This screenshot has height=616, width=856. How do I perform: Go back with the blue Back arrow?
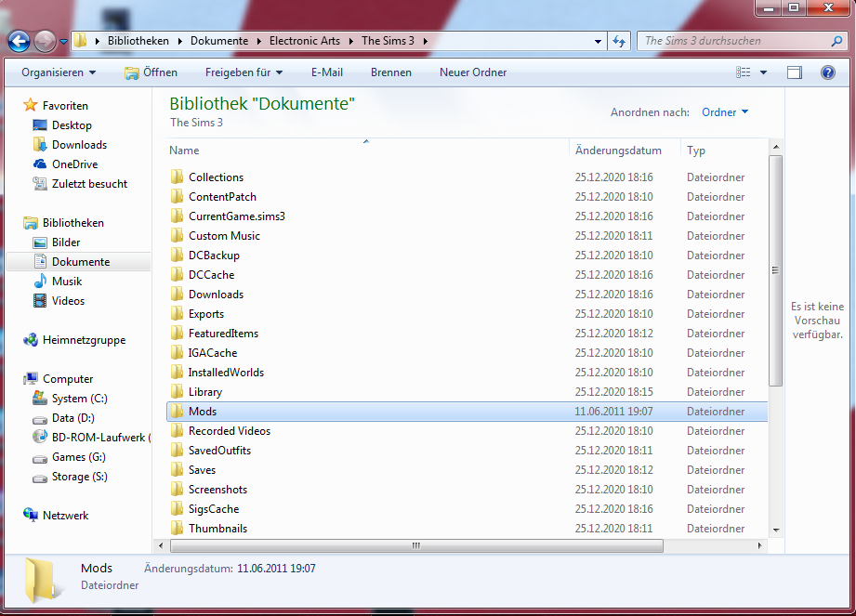pos(20,41)
